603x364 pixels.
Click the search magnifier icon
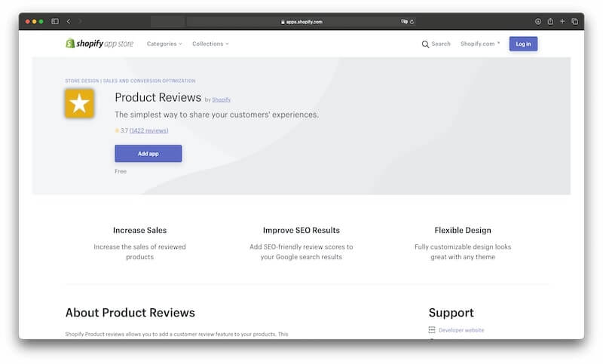(x=425, y=44)
